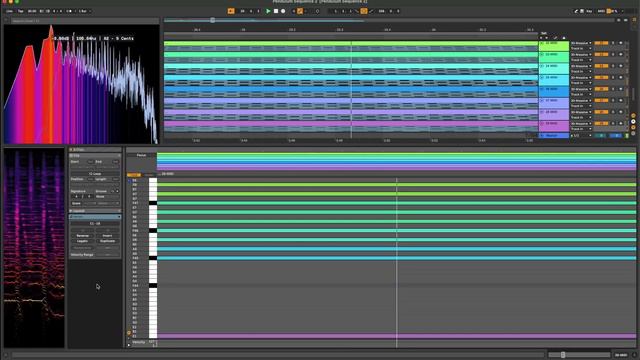Select the magenta track header
Image resolution: width=640 pixels, height=360 pixels.
(554, 126)
